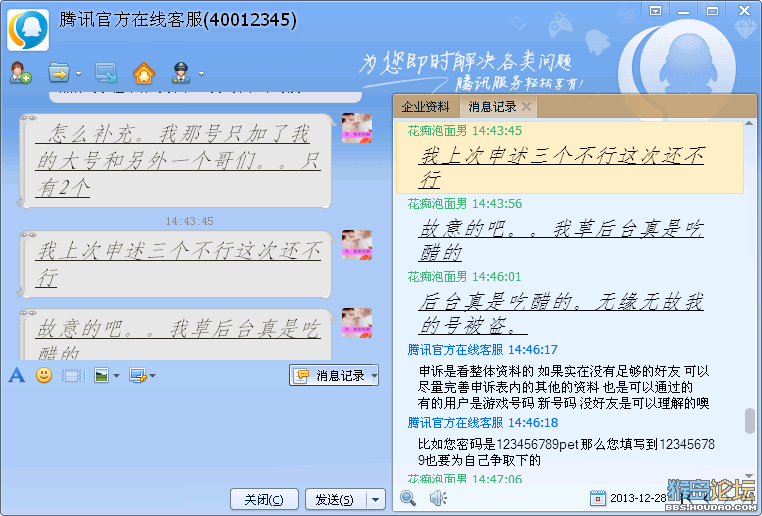
Task: Click the message input text area
Action: coord(194,435)
